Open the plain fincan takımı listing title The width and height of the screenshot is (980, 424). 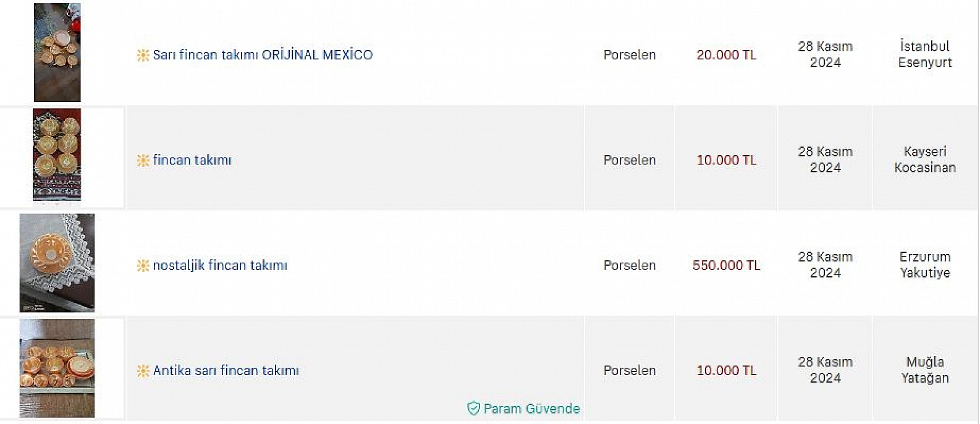click(x=192, y=160)
